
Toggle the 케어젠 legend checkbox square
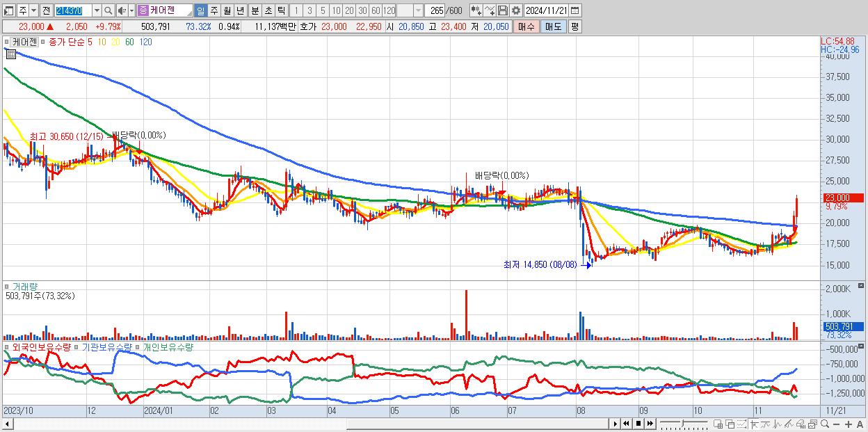[x=8, y=42]
